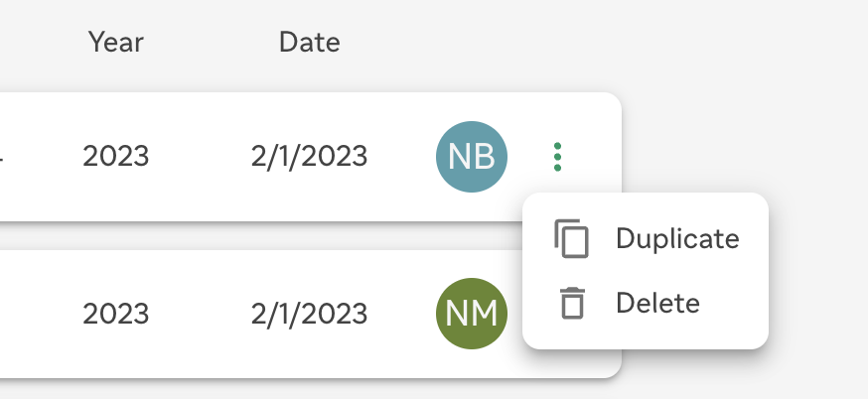The height and width of the screenshot is (399, 868).
Task: Sort by the Year column header
Action: pos(115,42)
